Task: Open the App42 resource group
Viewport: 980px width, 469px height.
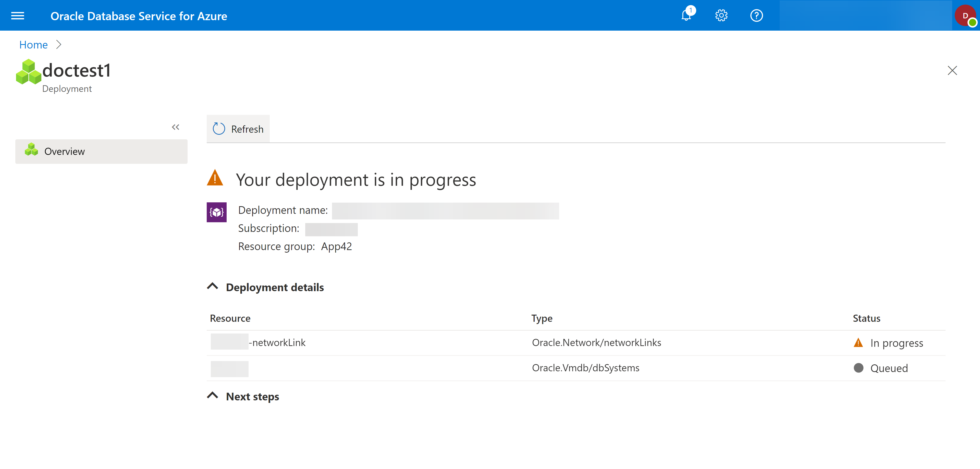Action: [336, 246]
